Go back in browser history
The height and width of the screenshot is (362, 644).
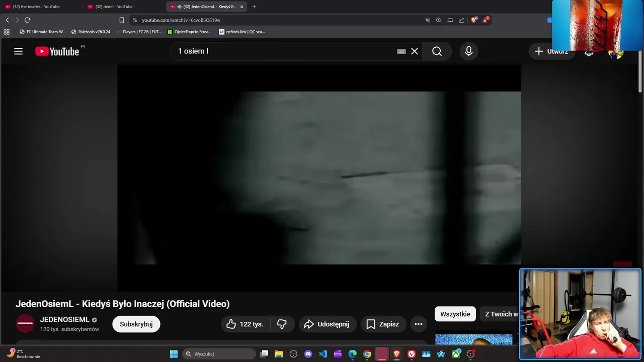pos(7,20)
